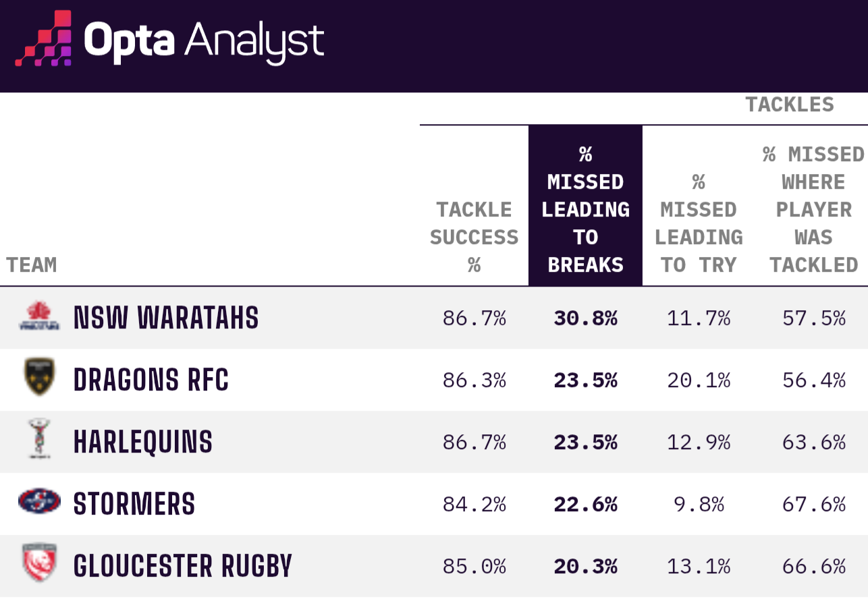This screenshot has width=868, height=599.
Task: Sort by Tackle Success % column
Action: coord(474,237)
